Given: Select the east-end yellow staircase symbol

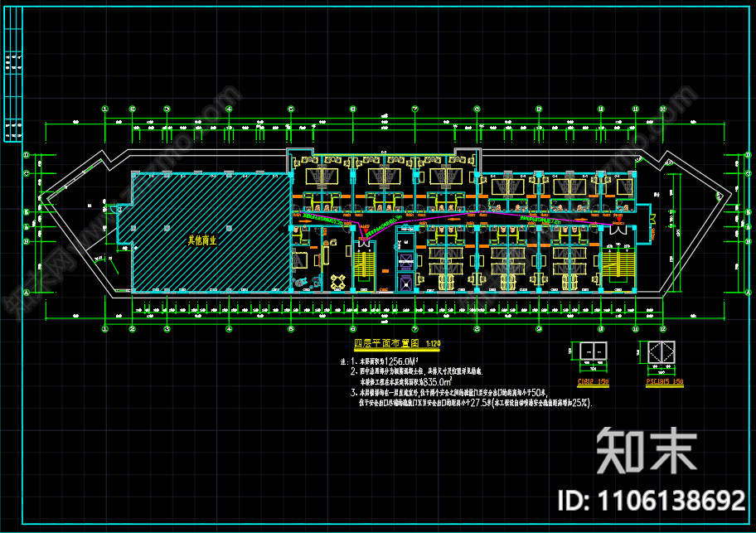Looking at the screenshot, I should [618, 263].
